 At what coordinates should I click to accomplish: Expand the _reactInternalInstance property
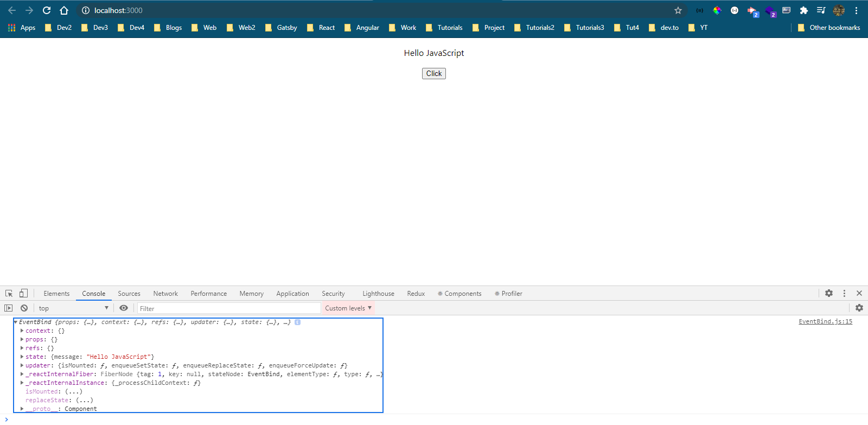[x=22, y=383]
